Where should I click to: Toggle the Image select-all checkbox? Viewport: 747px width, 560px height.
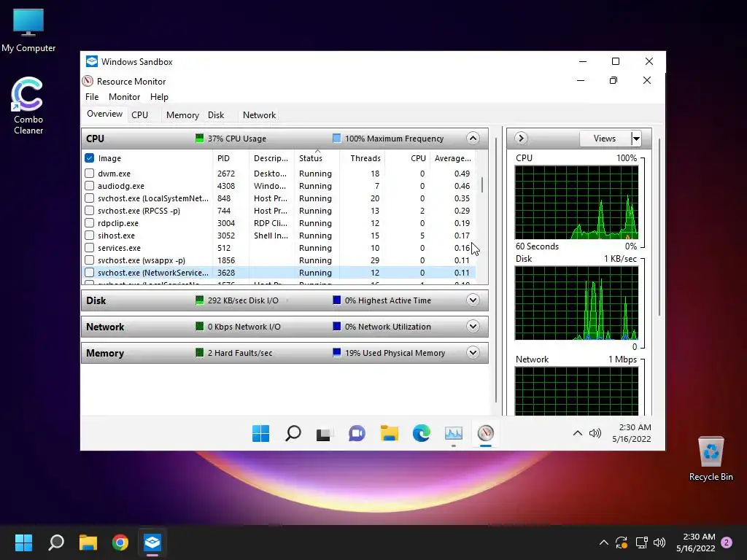(89, 158)
